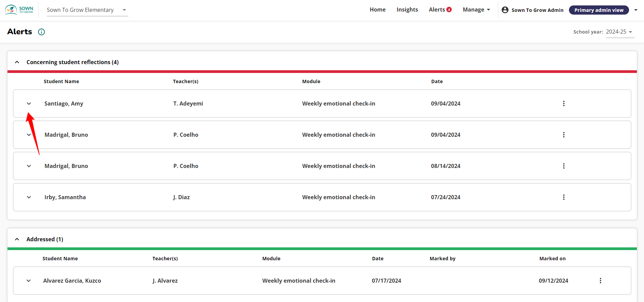Expand Madrigal, Bruno 08/14/2024 alert row
This screenshot has width=644, height=302.
pos(29,166)
